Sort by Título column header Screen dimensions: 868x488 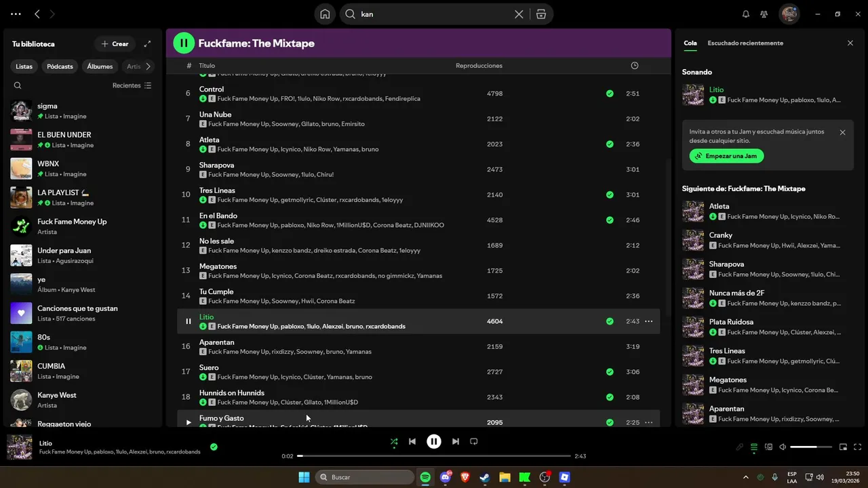[207, 66]
